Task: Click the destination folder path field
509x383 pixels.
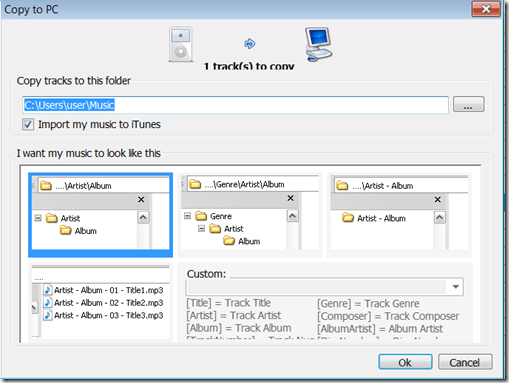Action: coord(235,105)
